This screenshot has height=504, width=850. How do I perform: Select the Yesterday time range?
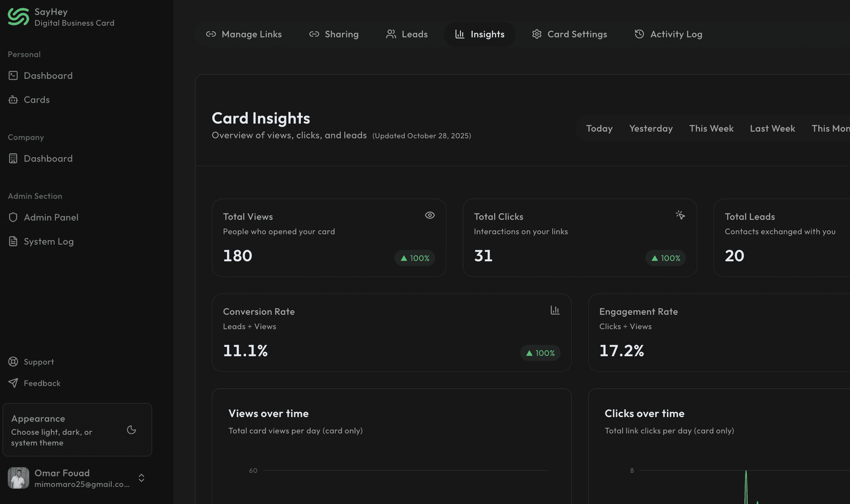[651, 128]
